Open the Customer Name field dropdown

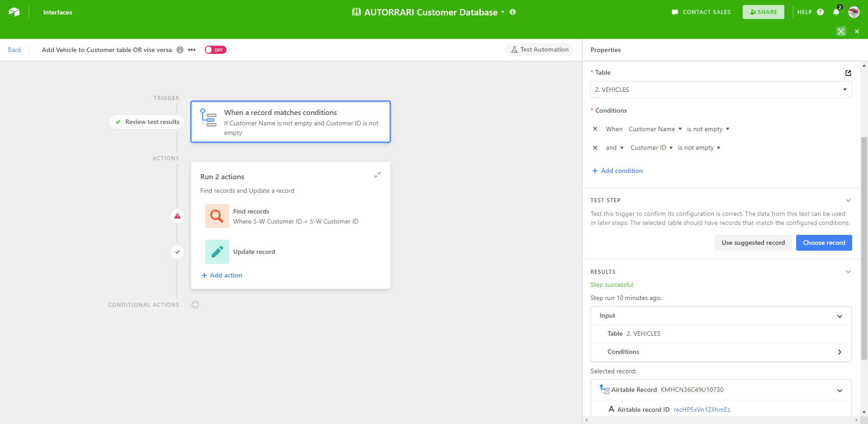coord(655,129)
